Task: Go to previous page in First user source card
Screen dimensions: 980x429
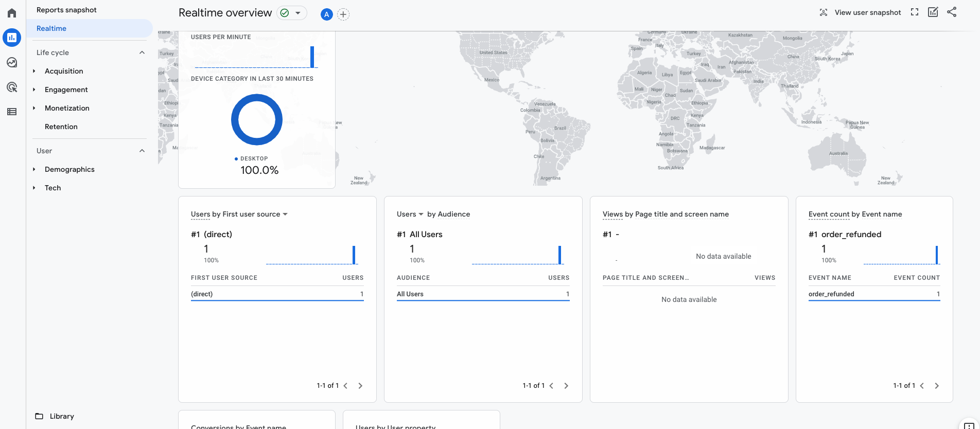Action: tap(345, 386)
